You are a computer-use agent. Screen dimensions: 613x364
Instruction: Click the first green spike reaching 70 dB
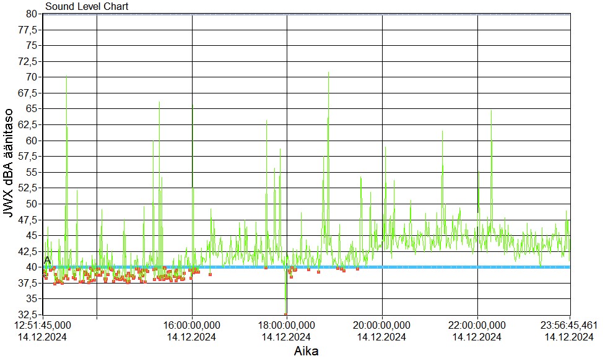(66, 77)
